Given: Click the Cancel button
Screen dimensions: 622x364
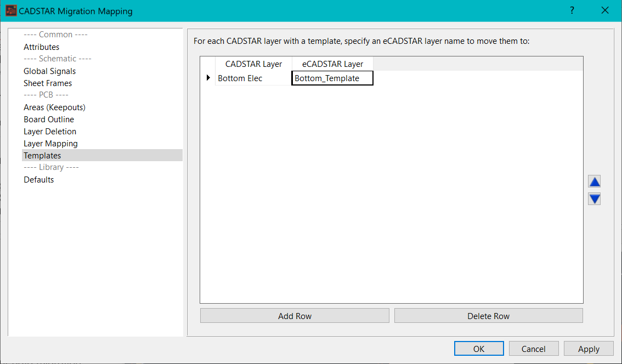Looking at the screenshot, I should click(534, 349).
